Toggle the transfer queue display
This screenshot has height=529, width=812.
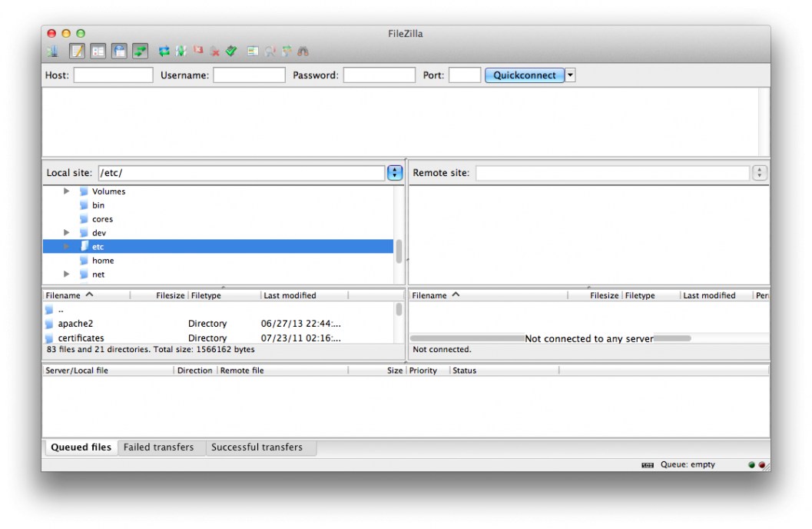[141, 51]
